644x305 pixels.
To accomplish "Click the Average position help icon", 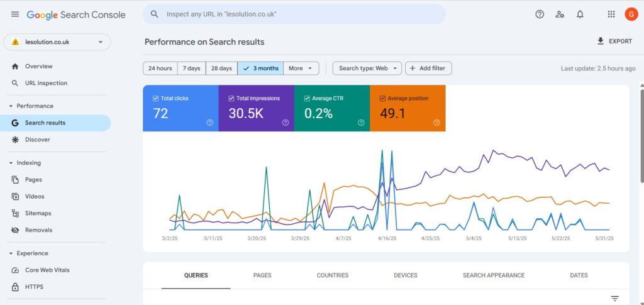I will [436, 123].
